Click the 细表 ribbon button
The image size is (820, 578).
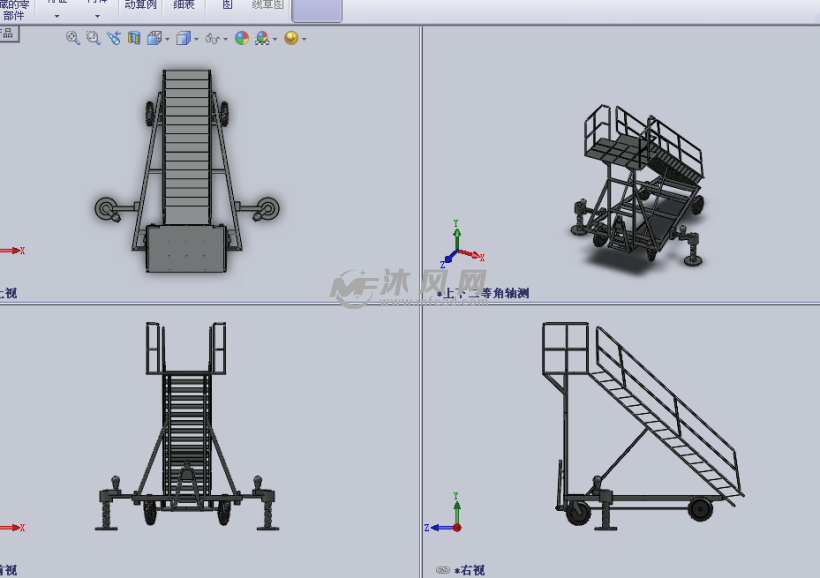point(184,6)
